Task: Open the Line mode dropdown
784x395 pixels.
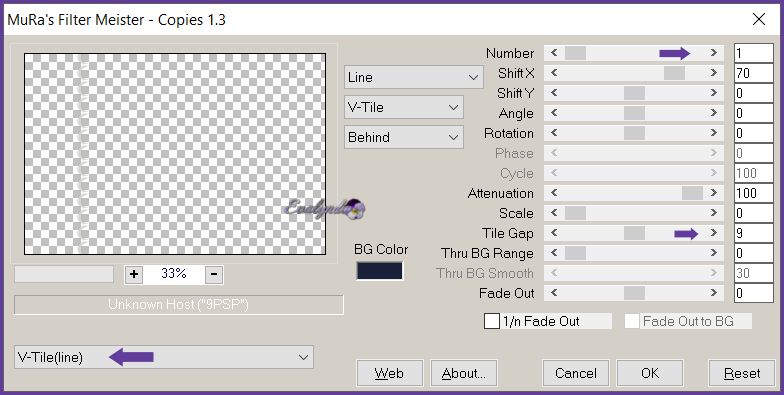Action: (x=414, y=78)
